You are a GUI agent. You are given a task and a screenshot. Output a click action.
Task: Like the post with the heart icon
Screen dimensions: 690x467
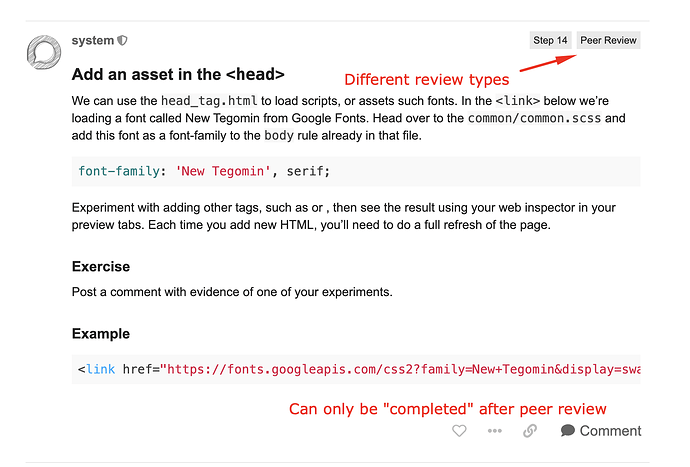pyautogui.click(x=459, y=430)
